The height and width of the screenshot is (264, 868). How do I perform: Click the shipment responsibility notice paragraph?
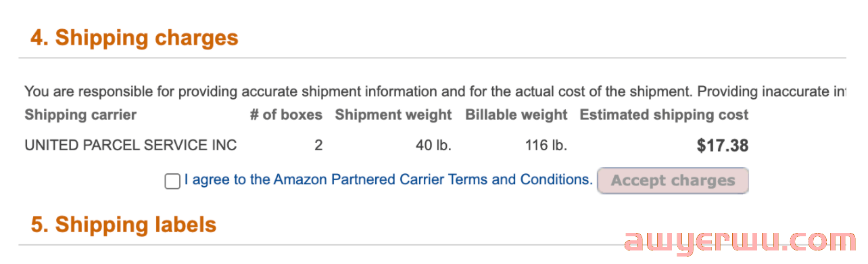pos(435,91)
